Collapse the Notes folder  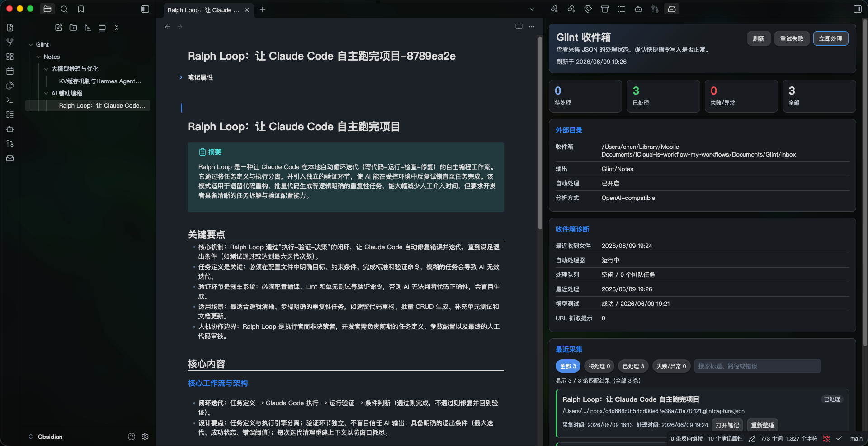(38, 57)
